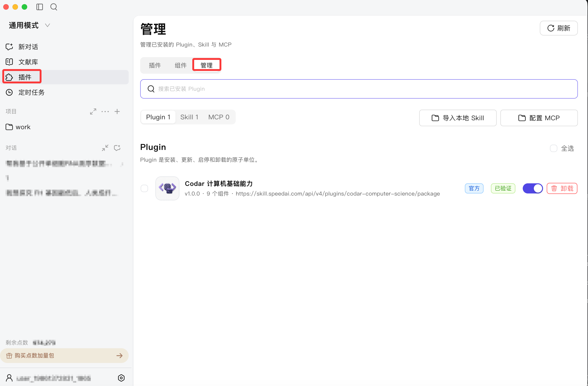Switch to the 组件 tab
This screenshot has width=588, height=386.
click(181, 65)
